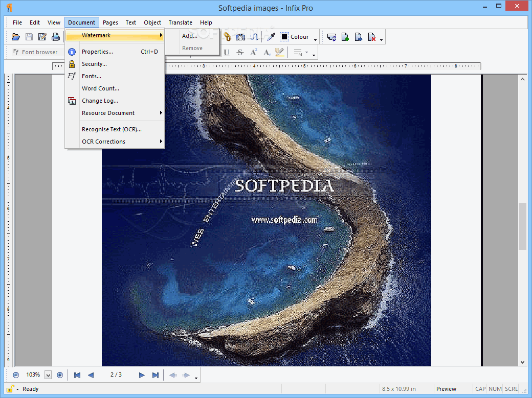This screenshot has width=532, height=398.
Task: Click the black Colour swatch
Action: coord(284,37)
